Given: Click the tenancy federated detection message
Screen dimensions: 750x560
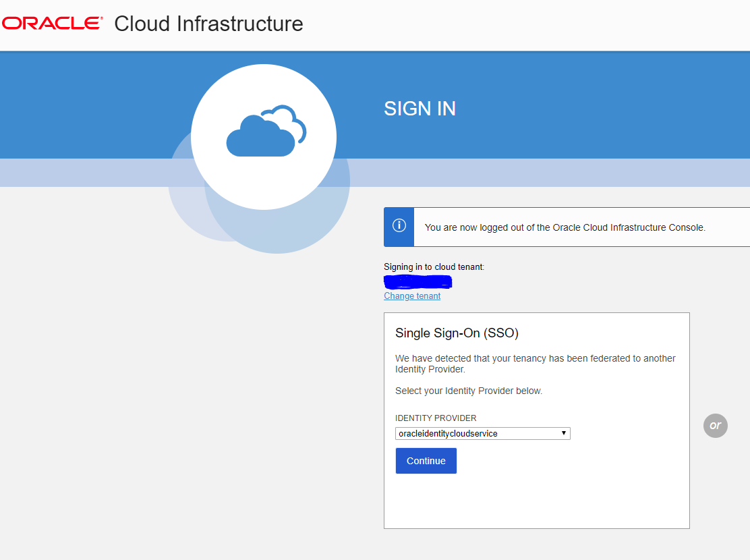Looking at the screenshot, I should point(536,364).
